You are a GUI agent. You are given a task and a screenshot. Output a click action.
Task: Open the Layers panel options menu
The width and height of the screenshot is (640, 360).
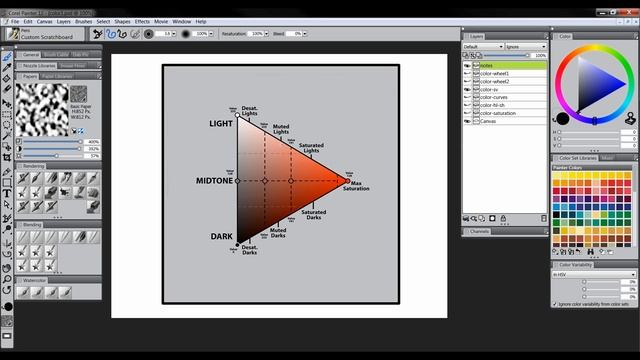tap(546, 37)
